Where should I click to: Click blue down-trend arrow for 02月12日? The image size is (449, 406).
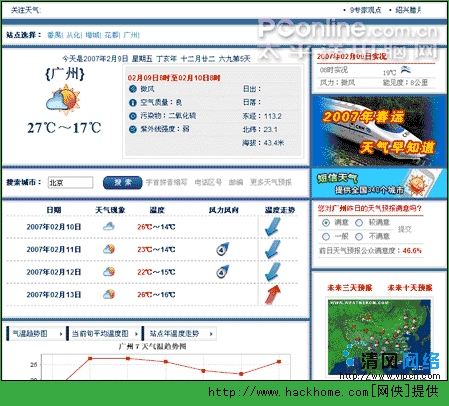[273, 272]
